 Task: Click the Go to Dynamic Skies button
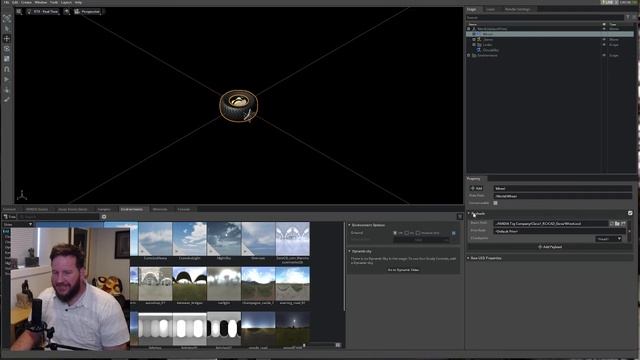point(403,270)
